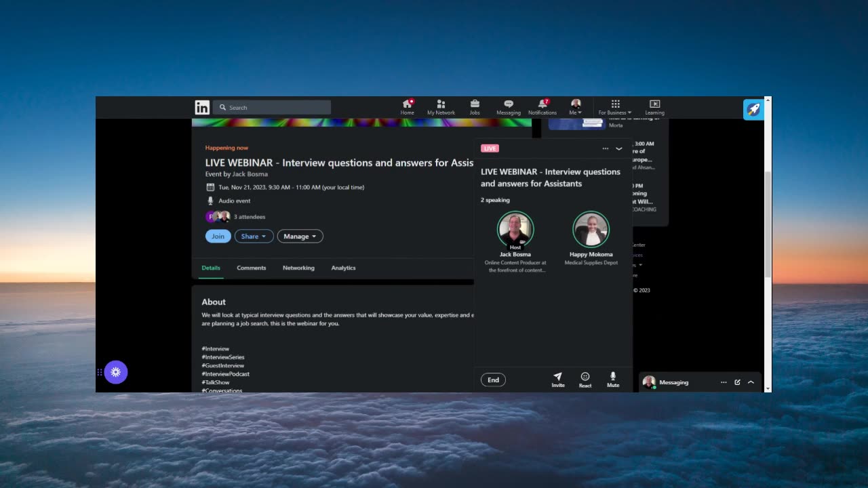Image resolution: width=868 pixels, height=488 pixels.
Task: Open My Network in the top bar
Action: [x=441, y=107]
